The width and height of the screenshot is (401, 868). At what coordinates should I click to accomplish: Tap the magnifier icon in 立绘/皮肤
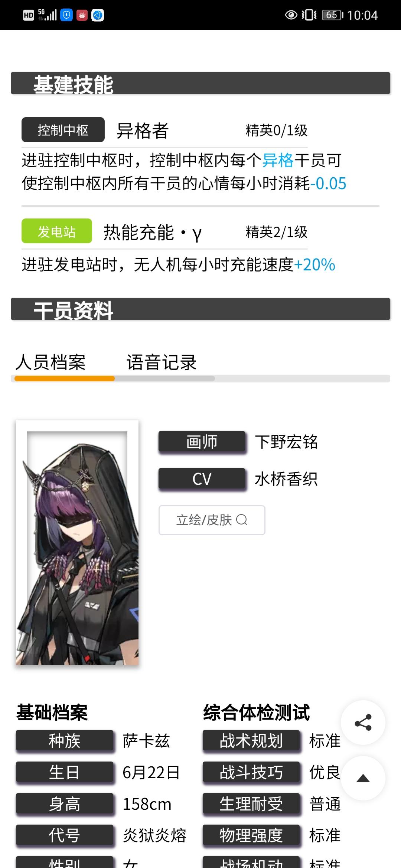click(241, 520)
